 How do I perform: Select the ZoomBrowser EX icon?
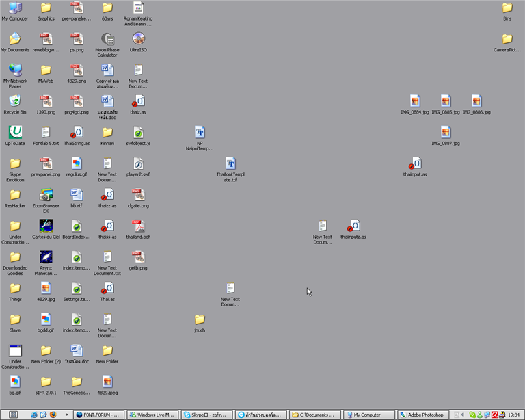(46, 200)
